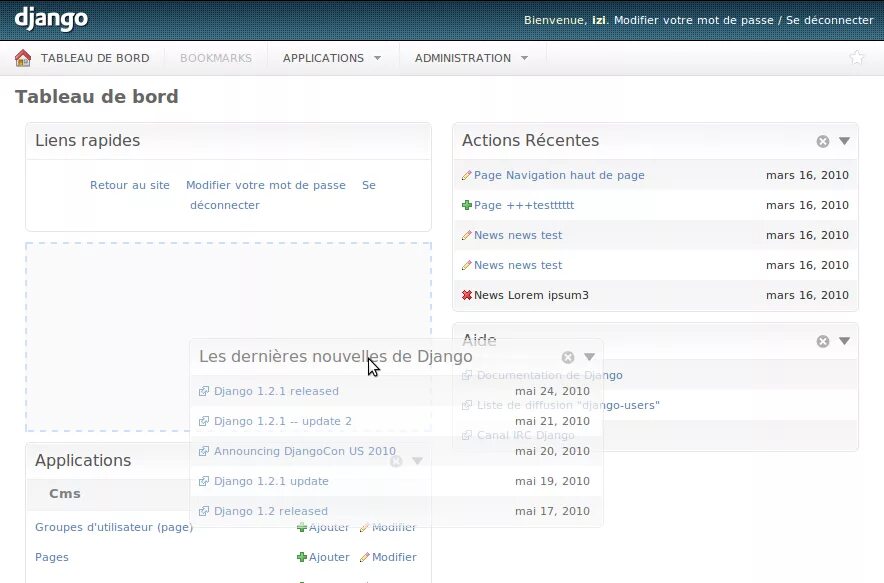Screen dimensions: 884x583
Task: Click the Cms application heading
Action: click(x=65, y=493)
